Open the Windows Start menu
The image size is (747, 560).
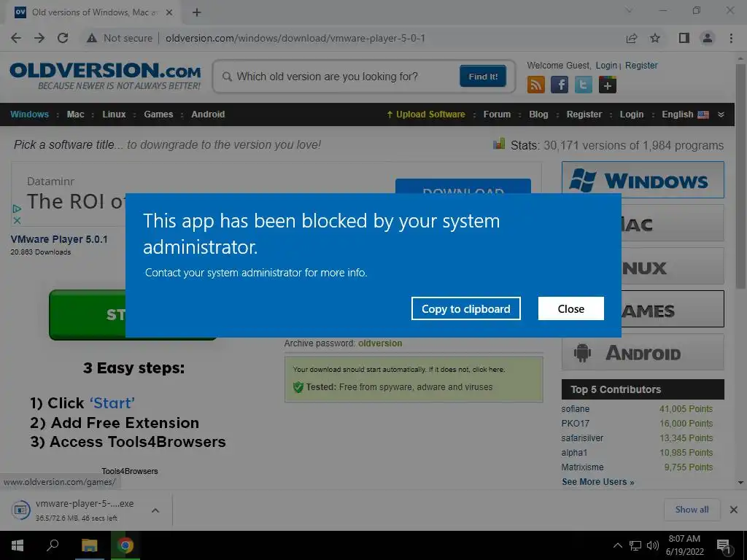18,545
